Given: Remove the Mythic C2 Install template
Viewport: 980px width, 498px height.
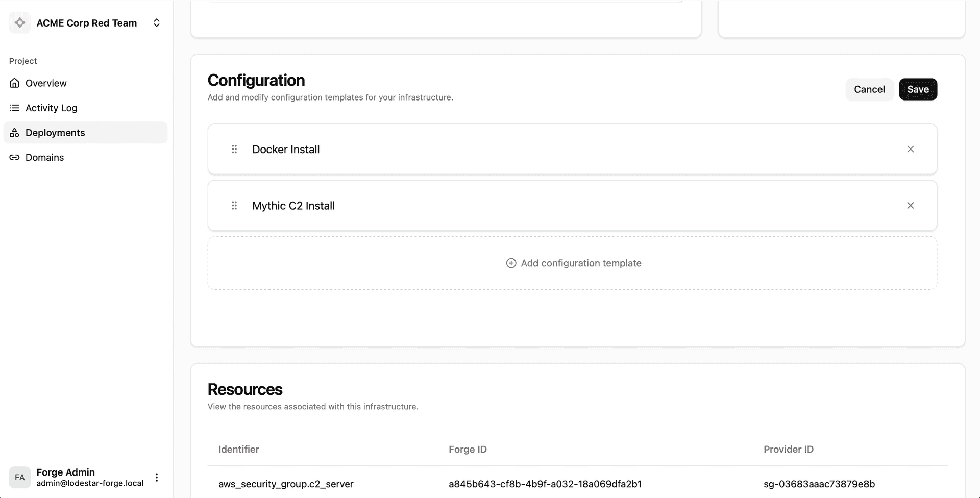Looking at the screenshot, I should click(x=910, y=206).
